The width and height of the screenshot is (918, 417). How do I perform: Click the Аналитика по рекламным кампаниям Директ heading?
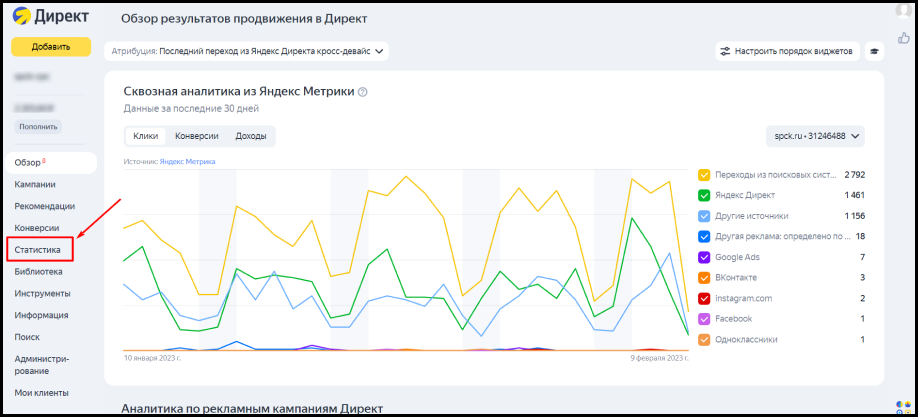pyautogui.click(x=252, y=408)
